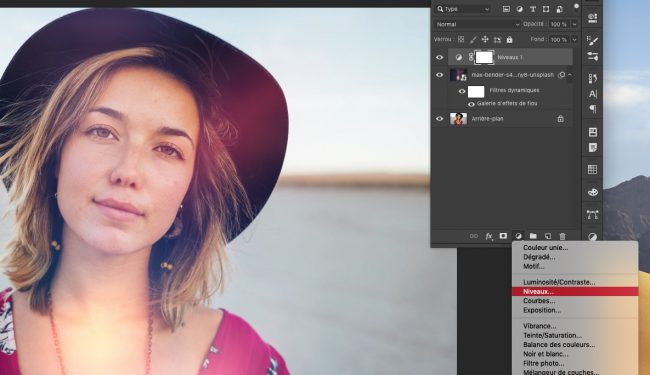Select the max-bender layer thumbnail
This screenshot has width=650, height=375.
click(x=458, y=75)
